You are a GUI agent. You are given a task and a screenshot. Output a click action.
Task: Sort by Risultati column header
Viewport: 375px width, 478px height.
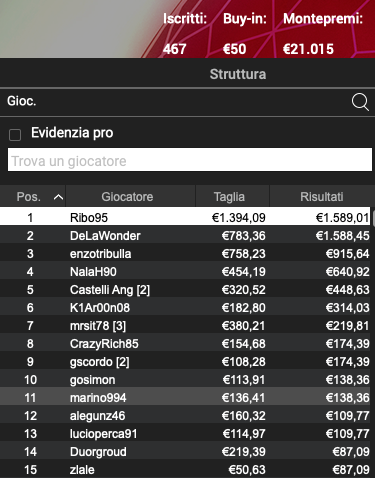(322, 197)
